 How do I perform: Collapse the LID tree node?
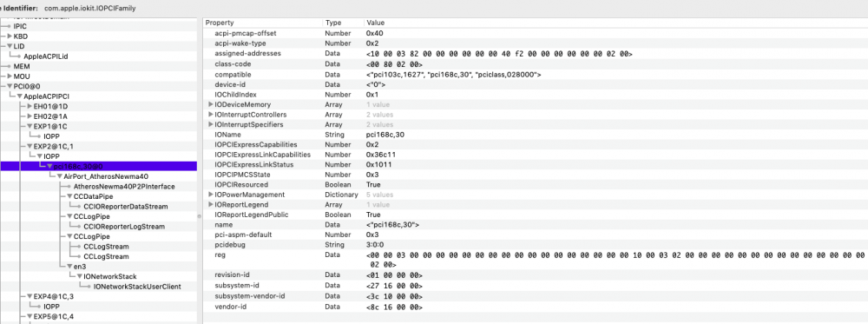click(10, 46)
